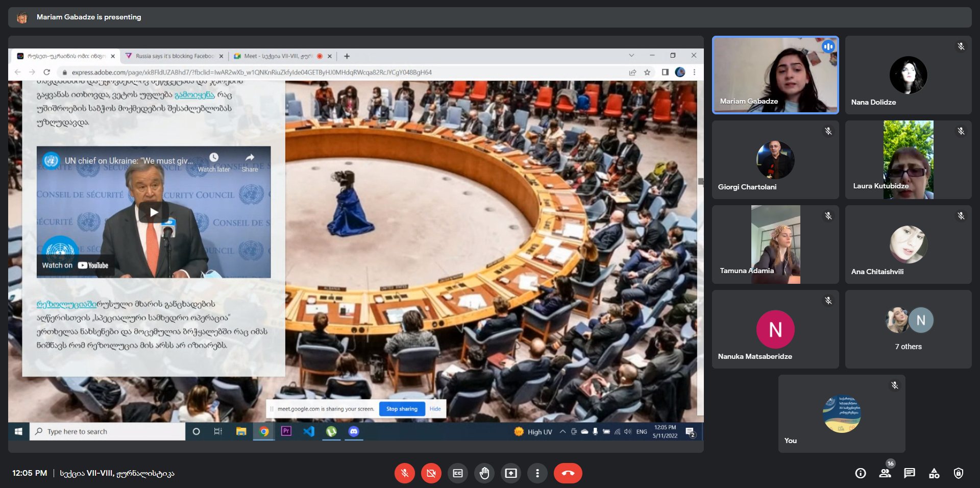Viewport: 980px width, 488px height.
Task: Toggle closed captions on
Action: (x=458, y=473)
